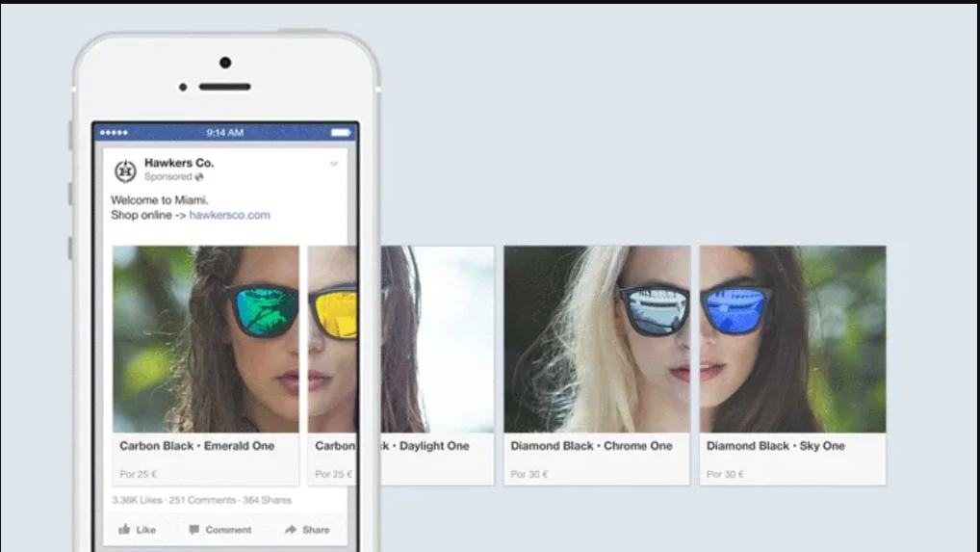Click the Por 30 € price under Chrome One

click(529, 475)
